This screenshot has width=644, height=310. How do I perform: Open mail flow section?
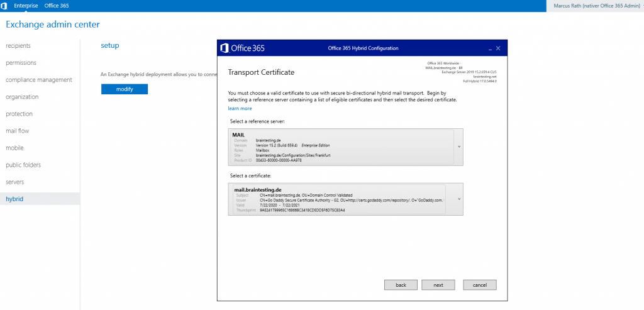(x=17, y=131)
